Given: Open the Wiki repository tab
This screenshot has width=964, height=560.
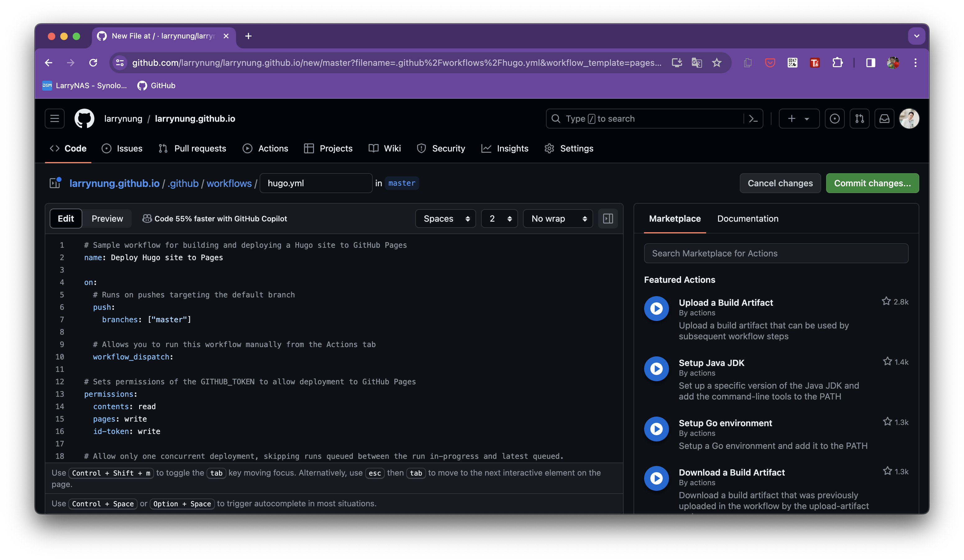Looking at the screenshot, I should pos(385,148).
